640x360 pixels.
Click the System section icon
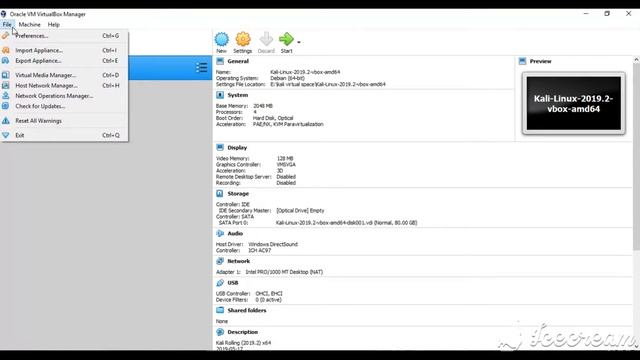coord(220,95)
